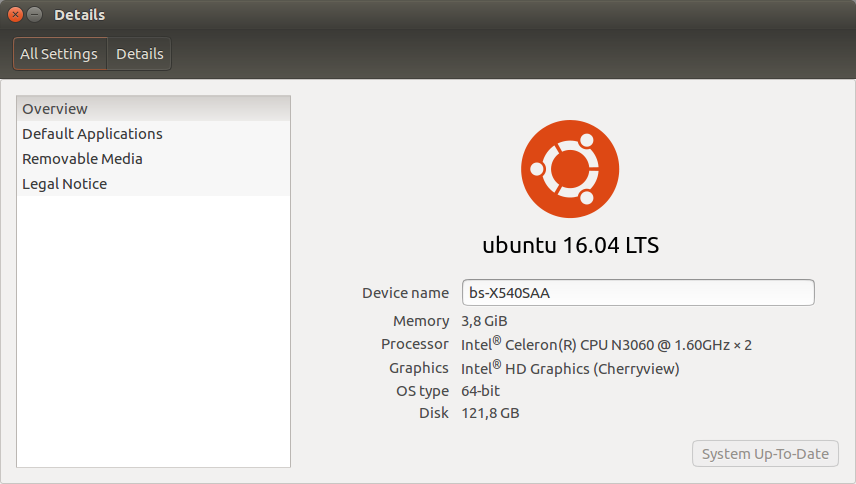Go back to All Settings
856x484 pixels.
pos(60,53)
